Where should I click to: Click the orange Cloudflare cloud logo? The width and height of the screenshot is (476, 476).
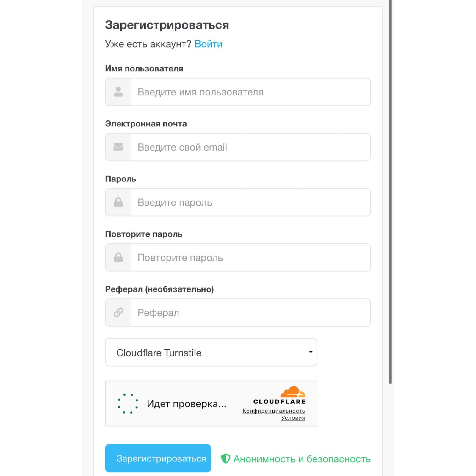293,392
